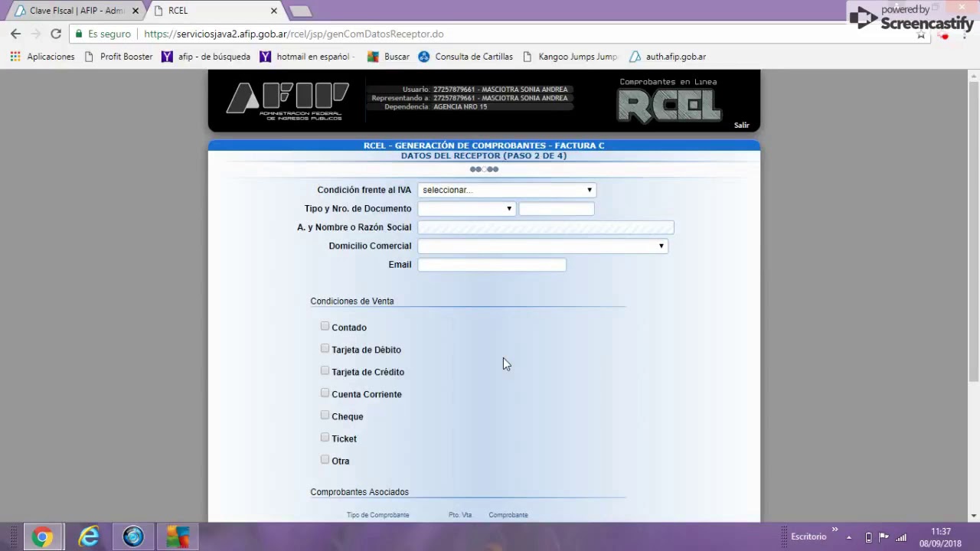The height and width of the screenshot is (551, 980).
Task: Bookmark this page with the star icon
Action: [x=921, y=34]
